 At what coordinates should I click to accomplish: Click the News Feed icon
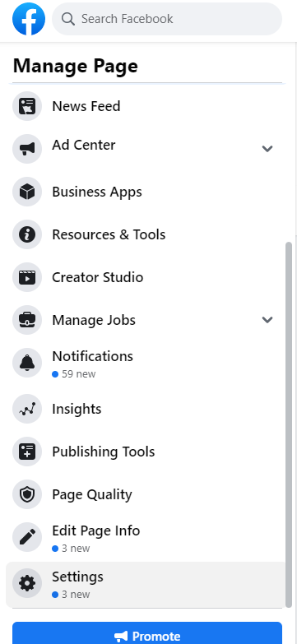(x=27, y=106)
